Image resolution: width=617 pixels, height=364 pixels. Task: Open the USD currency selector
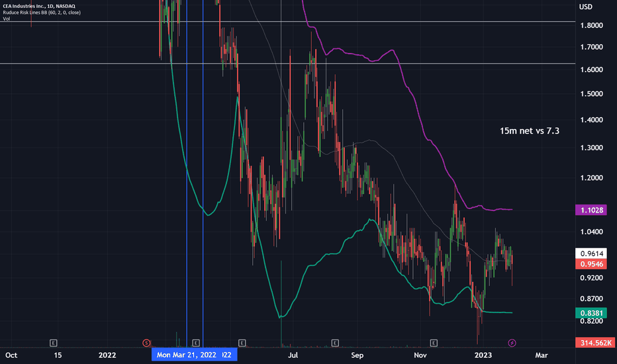[585, 7]
